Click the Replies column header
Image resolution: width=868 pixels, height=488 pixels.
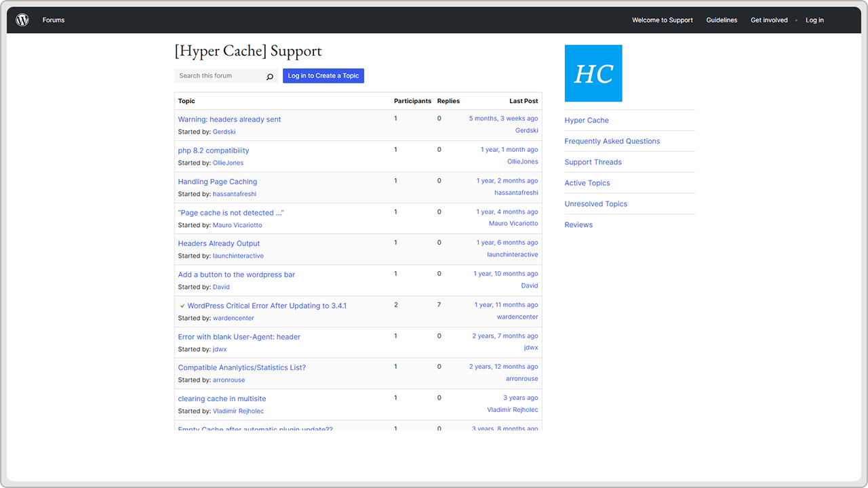click(448, 101)
